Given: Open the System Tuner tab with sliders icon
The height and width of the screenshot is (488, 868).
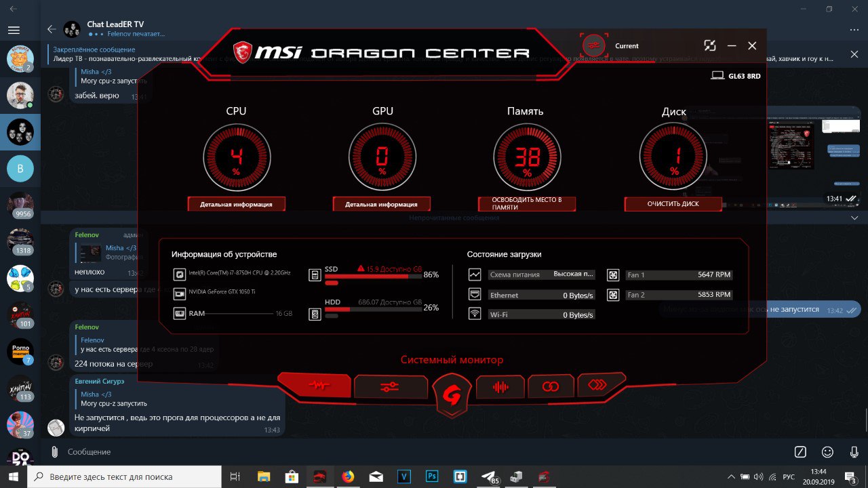Looking at the screenshot, I should (391, 386).
